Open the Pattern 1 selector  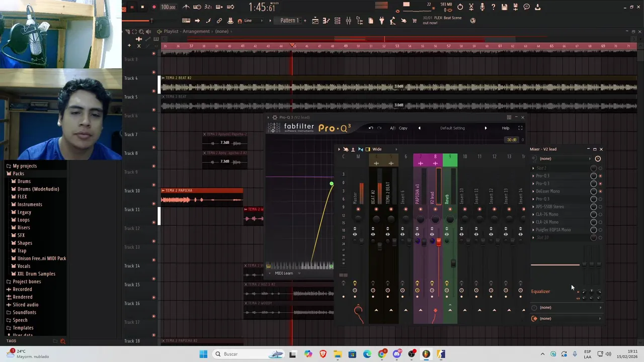click(289, 21)
